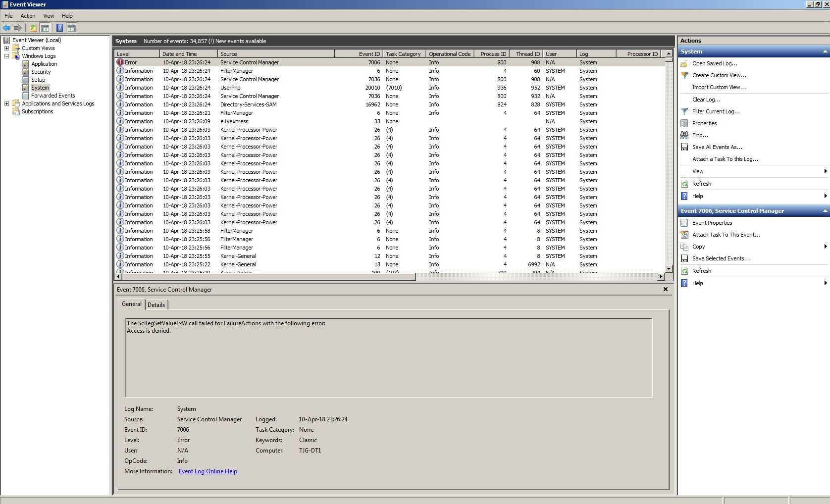Sort by the Source column header
This screenshot has width=830, height=504.
pyautogui.click(x=276, y=53)
